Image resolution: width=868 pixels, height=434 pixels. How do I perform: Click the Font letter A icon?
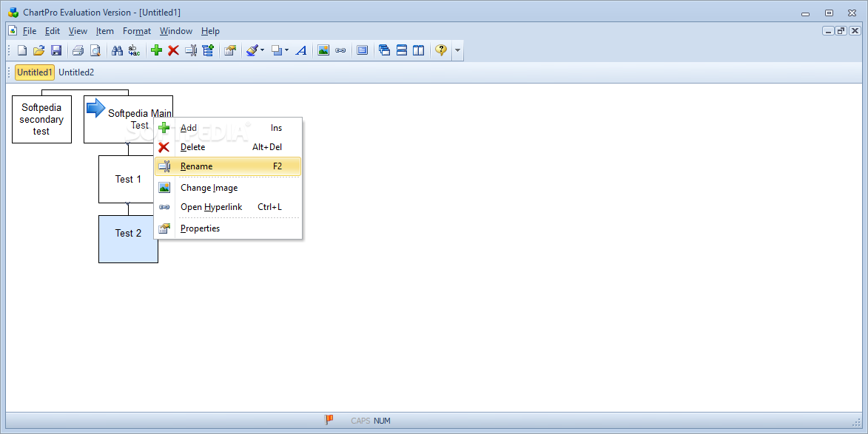(301, 50)
